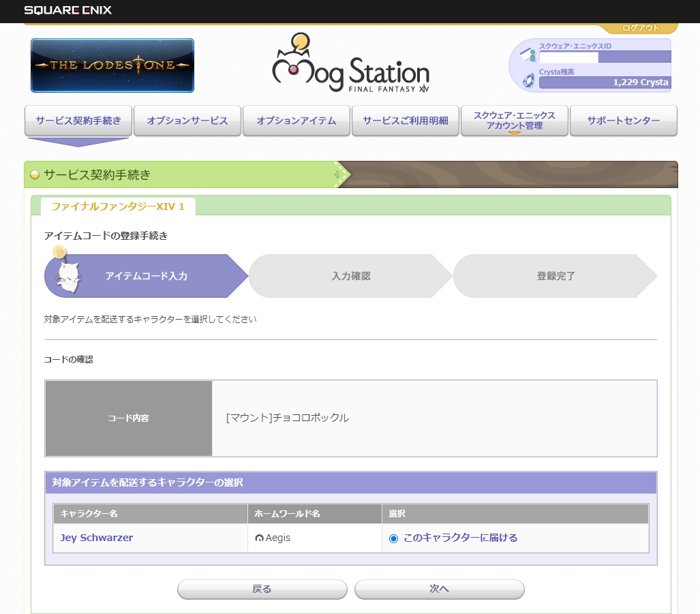Viewport: 700px width, 614px height.
Task: Click the ログアウト logout link
Action: click(641, 28)
